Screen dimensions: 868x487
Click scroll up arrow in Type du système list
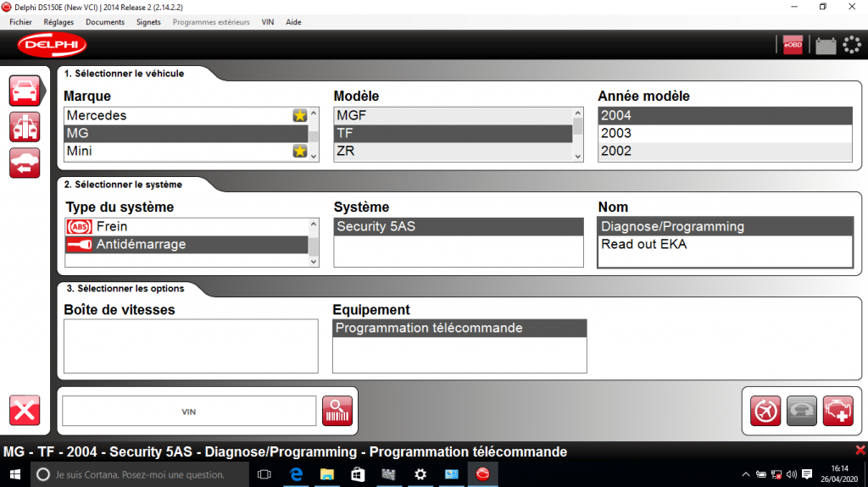[314, 224]
